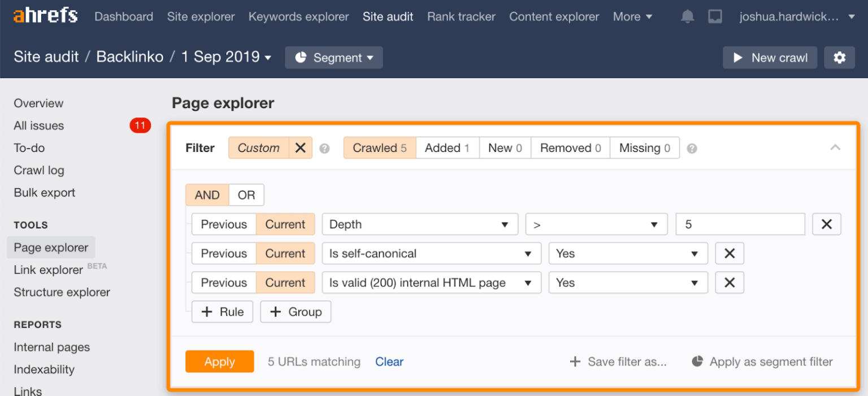Open the Segment dropdown

tap(333, 57)
